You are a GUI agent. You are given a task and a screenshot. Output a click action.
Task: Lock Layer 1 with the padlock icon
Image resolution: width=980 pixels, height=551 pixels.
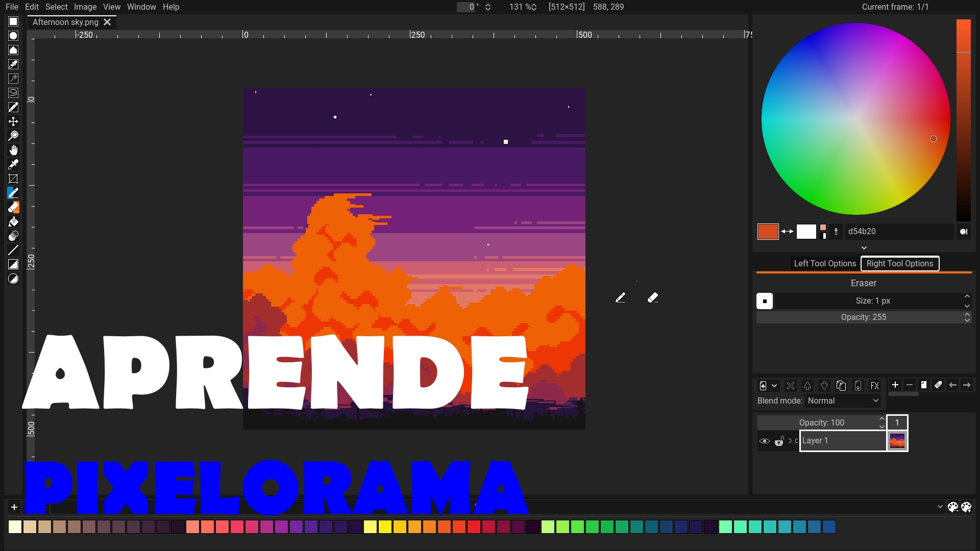coord(779,442)
